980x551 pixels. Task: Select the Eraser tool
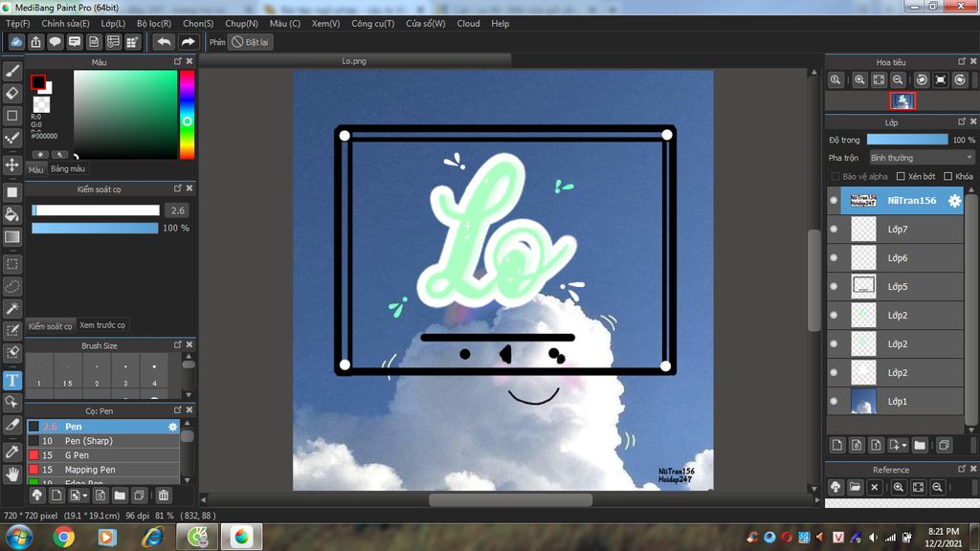tap(11, 94)
